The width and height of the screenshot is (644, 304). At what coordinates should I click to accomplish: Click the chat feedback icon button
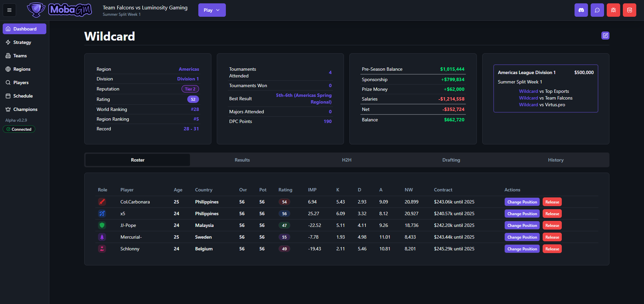597,10
